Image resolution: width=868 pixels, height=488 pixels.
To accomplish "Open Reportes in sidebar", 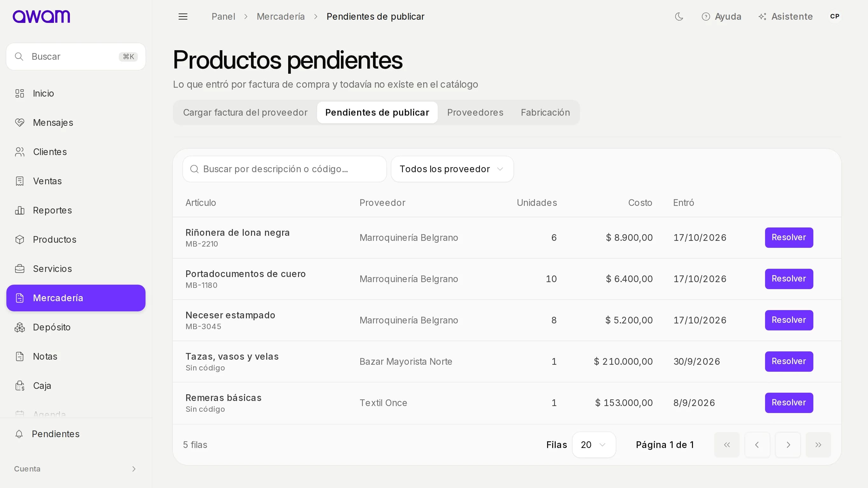I will 76,210.
